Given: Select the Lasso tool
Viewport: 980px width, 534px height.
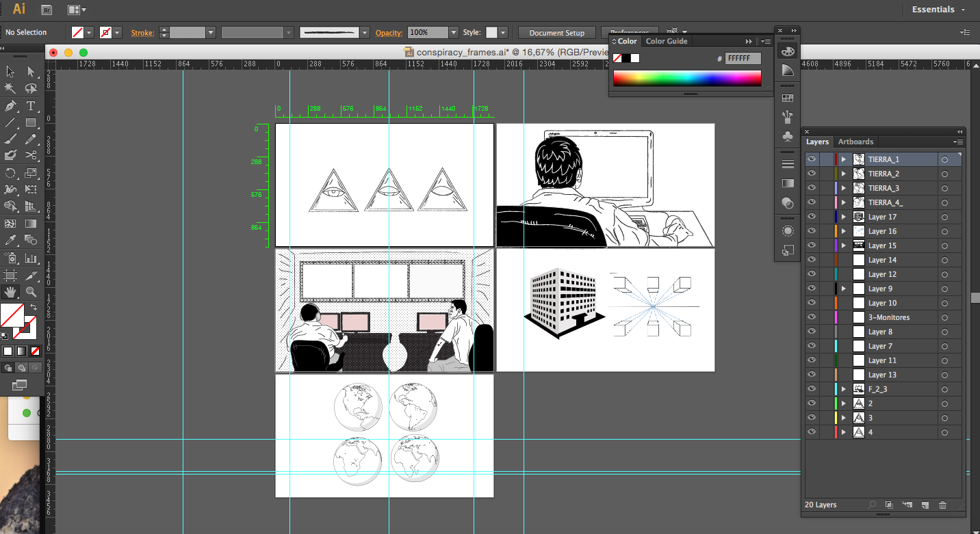Looking at the screenshot, I should pos(31,88).
